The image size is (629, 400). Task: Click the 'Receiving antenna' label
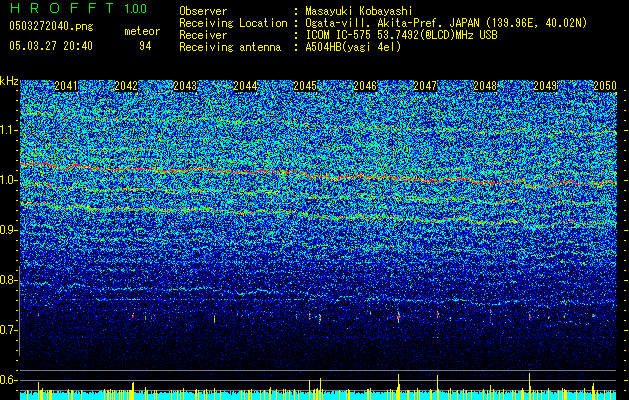[x=230, y=47]
